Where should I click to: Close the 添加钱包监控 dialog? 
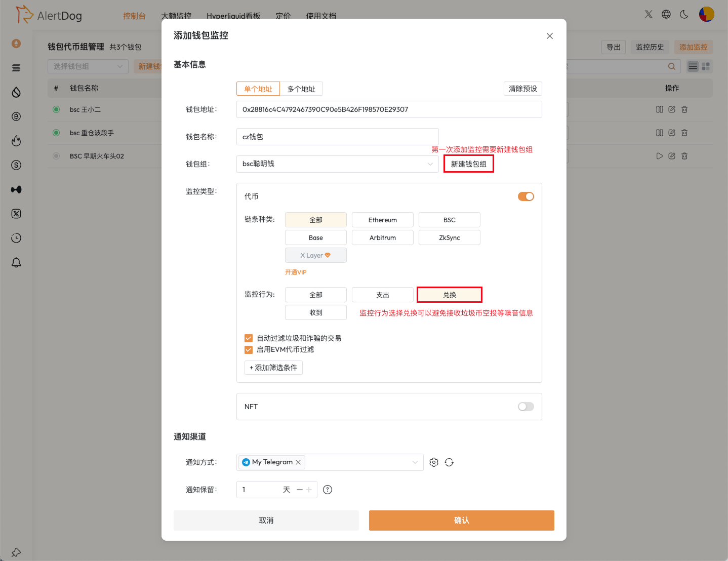(550, 36)
